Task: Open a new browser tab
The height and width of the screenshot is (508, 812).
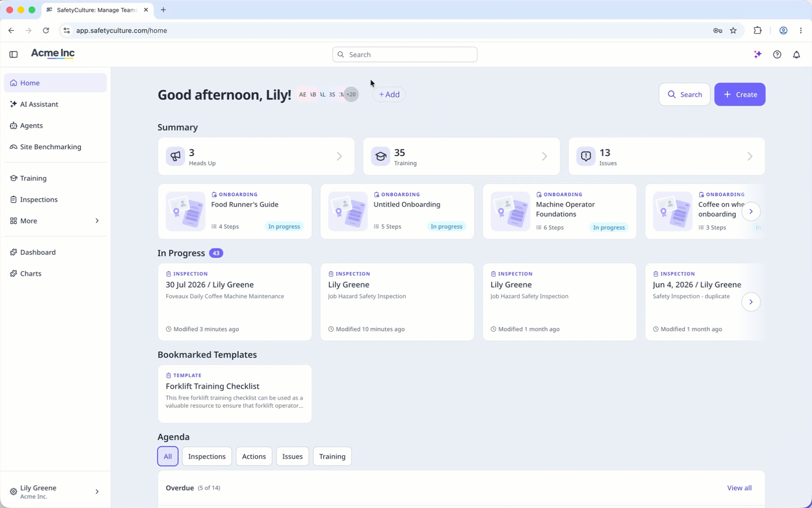Action: coord(163,10)
